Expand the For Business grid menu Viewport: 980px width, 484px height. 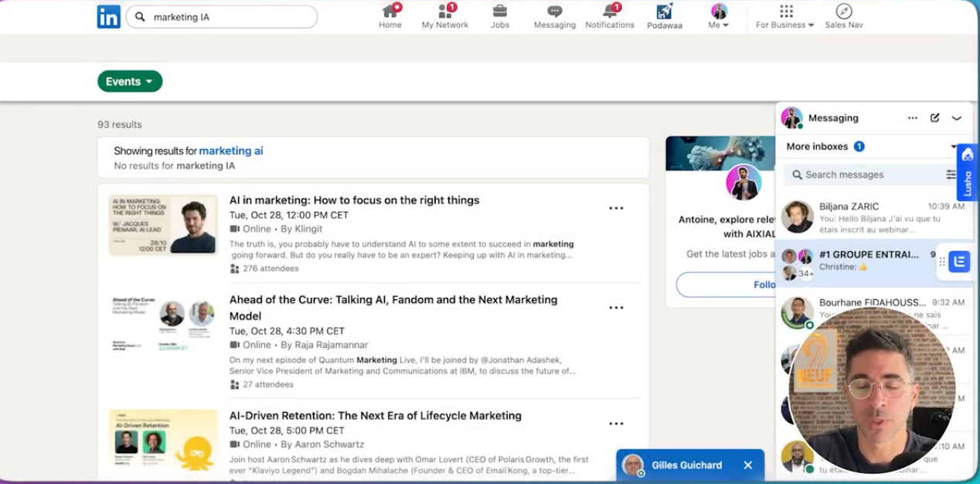785,16
